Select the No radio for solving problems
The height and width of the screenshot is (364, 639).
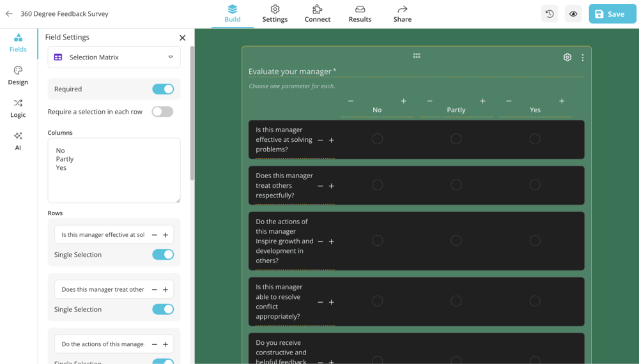[x=378, y=139]
